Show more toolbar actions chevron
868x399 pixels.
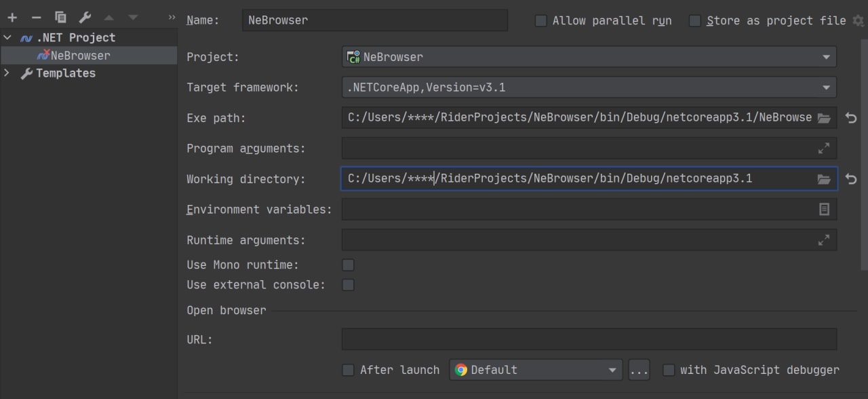[172, 18]
